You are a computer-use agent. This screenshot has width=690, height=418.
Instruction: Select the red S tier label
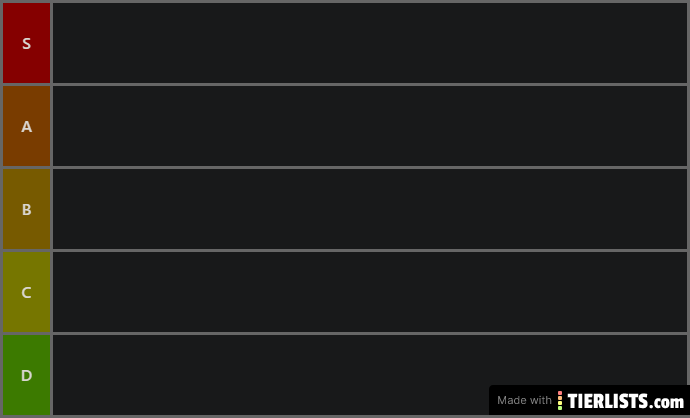point(26,43)
